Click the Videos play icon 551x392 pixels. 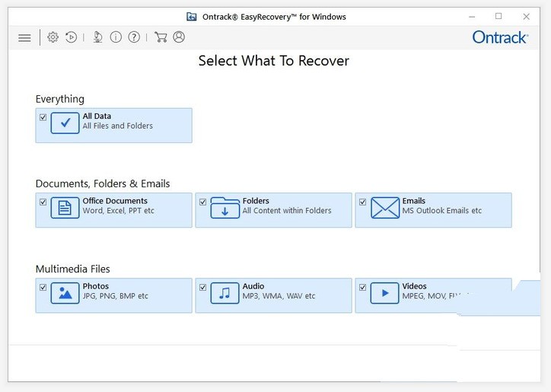(x=385, y=293)
